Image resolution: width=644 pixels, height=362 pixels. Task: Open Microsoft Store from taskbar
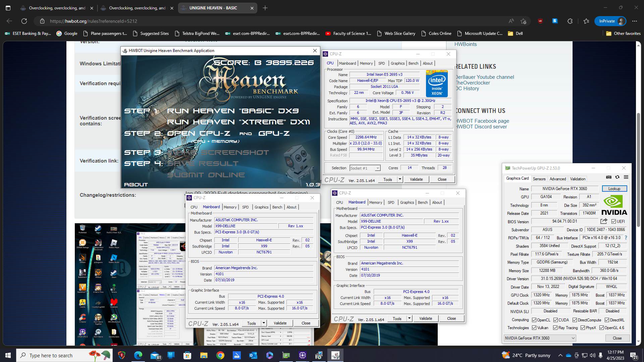click(187, 355)
